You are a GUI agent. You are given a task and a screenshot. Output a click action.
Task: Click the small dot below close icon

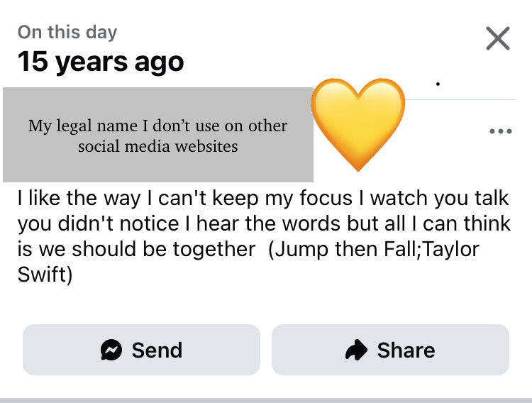tap(438, 84)
